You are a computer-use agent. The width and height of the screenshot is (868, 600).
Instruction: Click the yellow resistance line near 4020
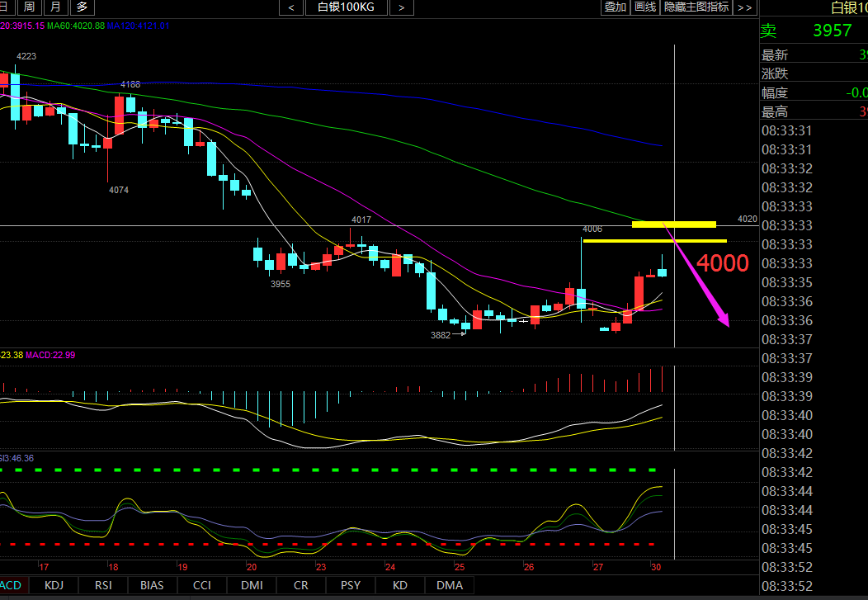pyautogui.click(x=673, y=224)
